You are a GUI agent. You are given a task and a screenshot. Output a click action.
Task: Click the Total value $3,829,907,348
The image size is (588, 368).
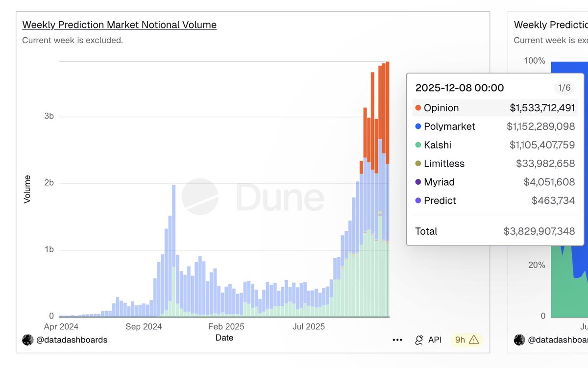tap(539, 231)
